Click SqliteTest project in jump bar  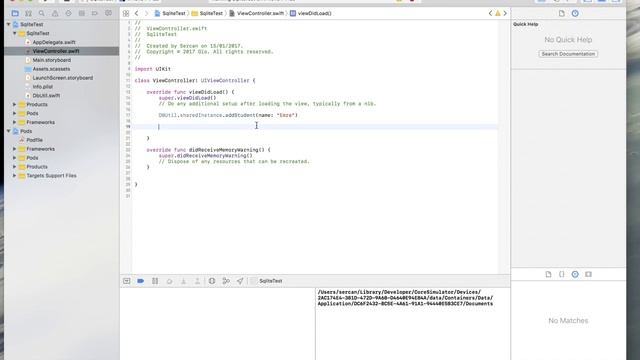pos(170,13)
